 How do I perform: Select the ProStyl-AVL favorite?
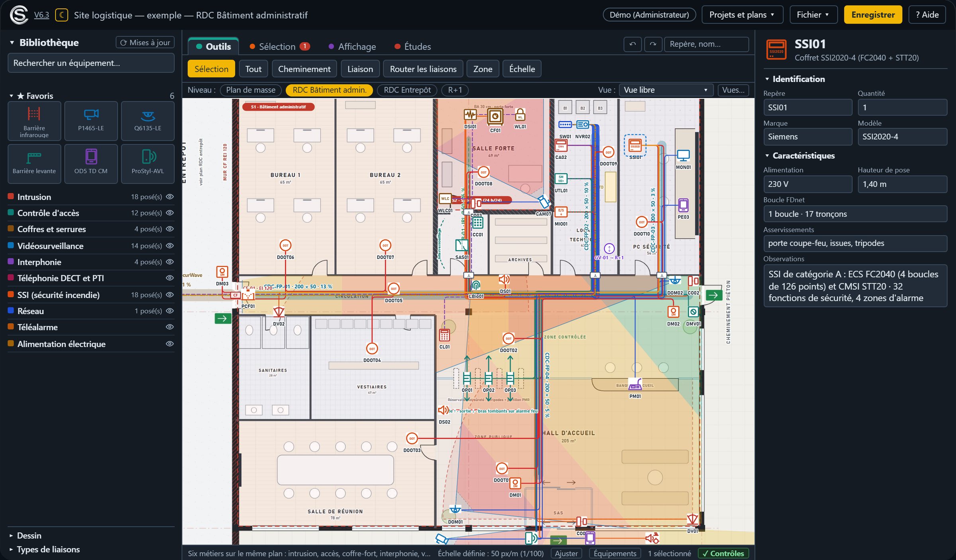point(148,164)
